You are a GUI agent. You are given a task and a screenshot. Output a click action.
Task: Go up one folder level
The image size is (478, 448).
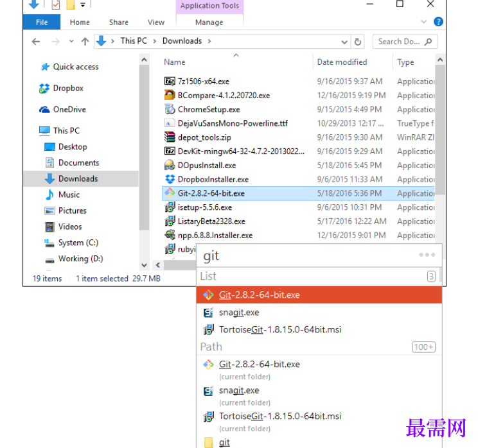[x=85, y=42]
